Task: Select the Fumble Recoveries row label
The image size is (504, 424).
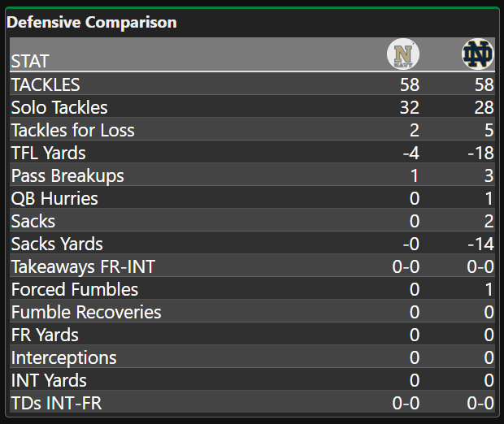Action: point(86,312)
